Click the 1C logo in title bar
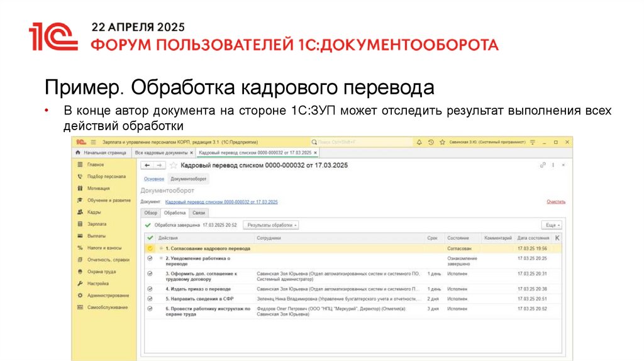Viewport: 644px width, 361px height. pyautogui.click(x=81, y=142)
